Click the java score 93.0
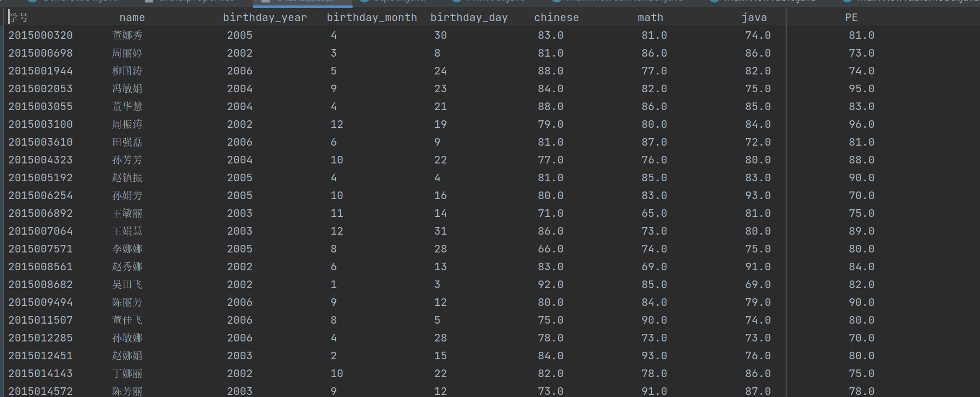 pyautogui.click(x=758, y=196)
